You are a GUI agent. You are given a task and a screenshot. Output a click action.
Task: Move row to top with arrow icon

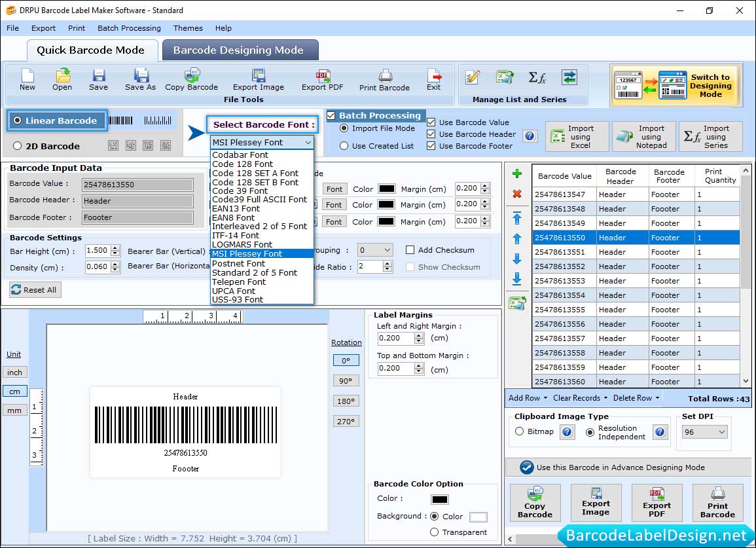[517, 218]
